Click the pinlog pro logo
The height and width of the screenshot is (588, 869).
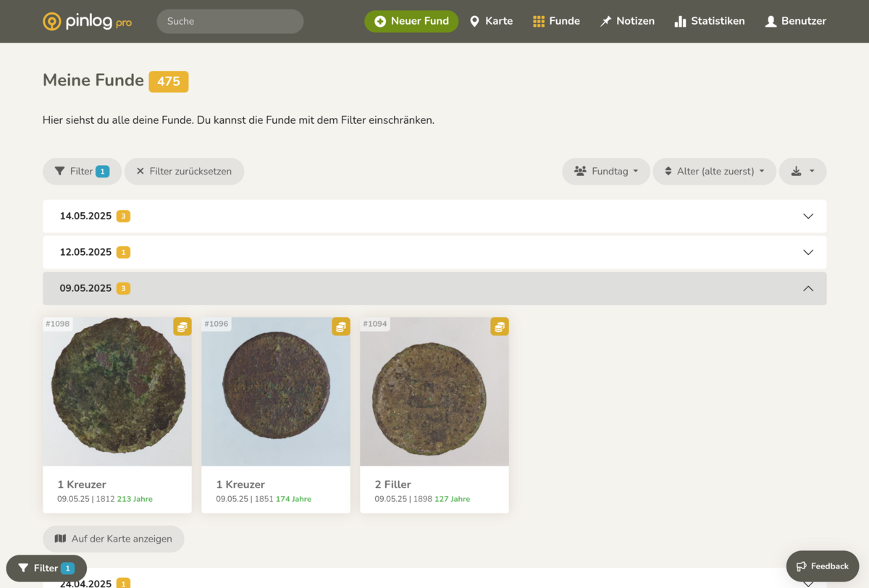point(88,21)
